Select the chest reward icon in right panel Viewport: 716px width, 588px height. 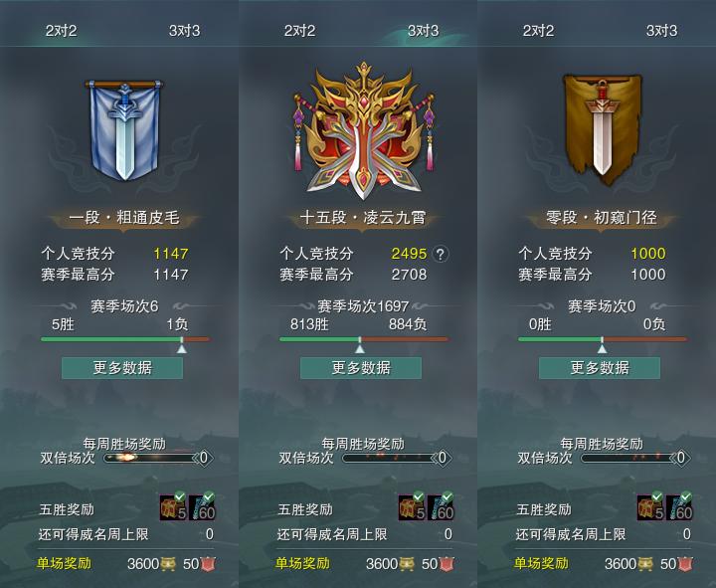coord(650,506)
